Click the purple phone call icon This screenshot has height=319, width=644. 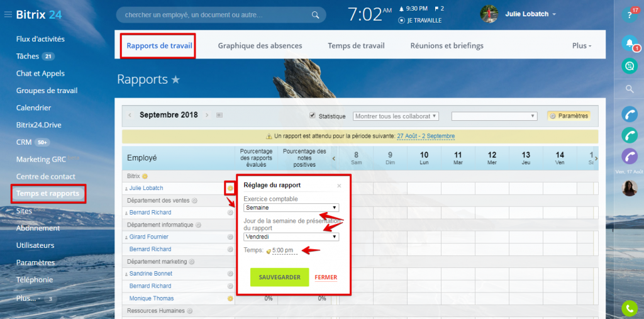629,156
